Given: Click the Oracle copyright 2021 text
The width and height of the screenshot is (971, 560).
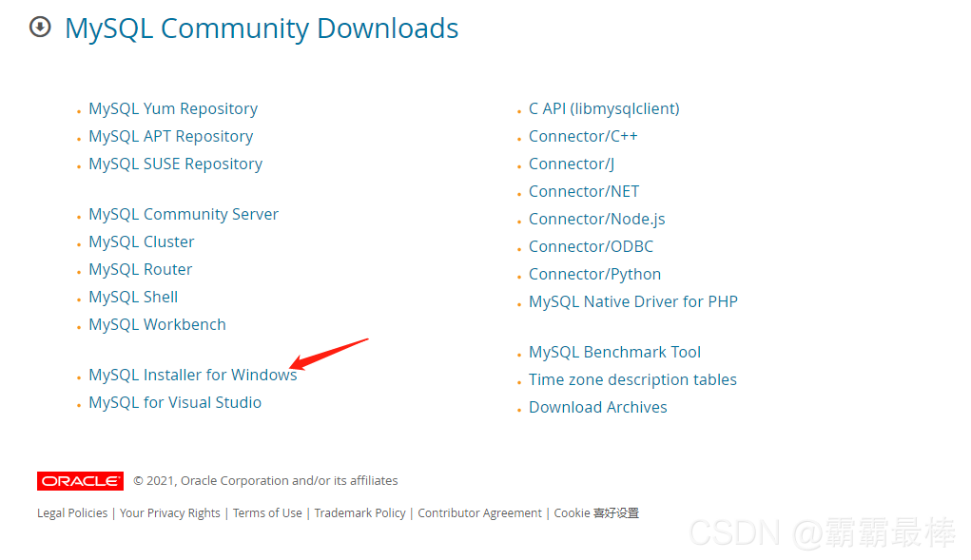Looking at the screenshot, I should [x=265, y=481].
